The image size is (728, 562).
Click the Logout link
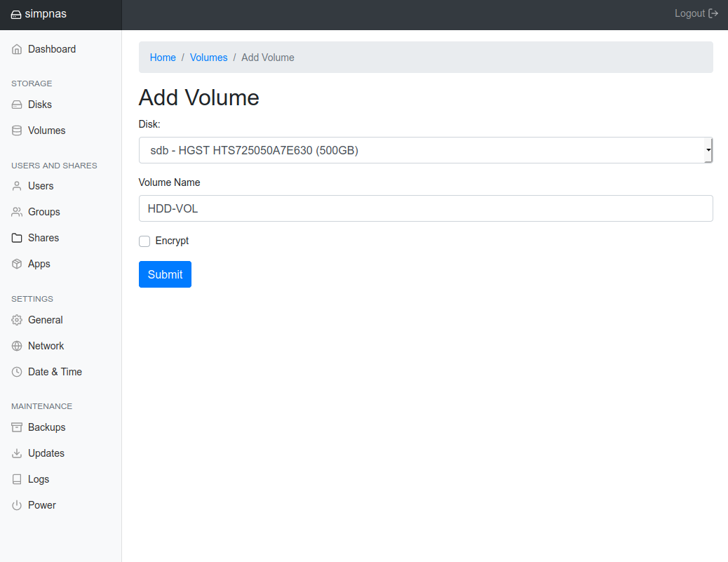(696, 13)
